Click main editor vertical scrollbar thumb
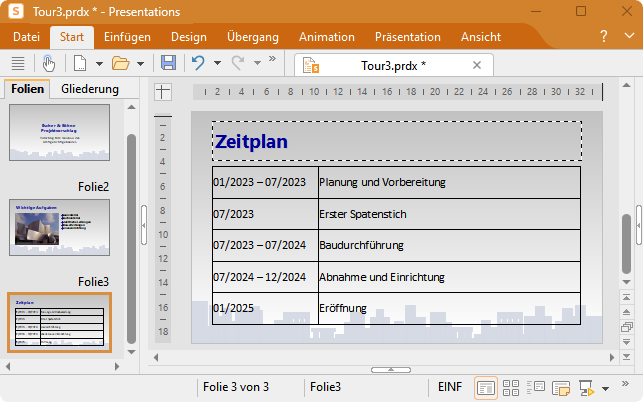 (626, 244)
